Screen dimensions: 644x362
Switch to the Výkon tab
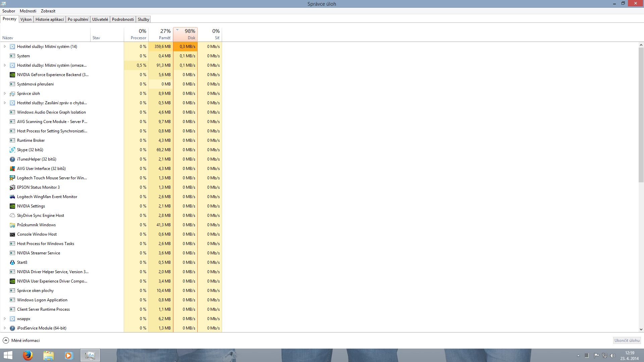26,19
